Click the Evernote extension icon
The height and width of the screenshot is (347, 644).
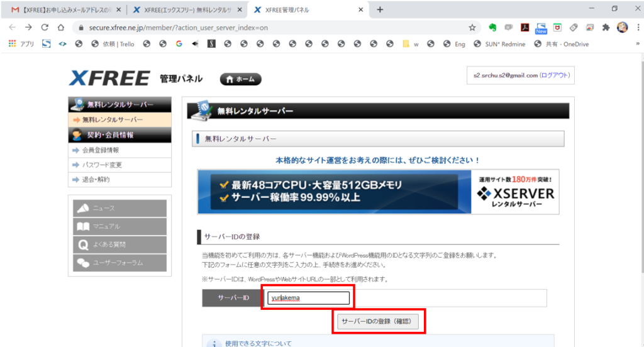click(493, 28)
